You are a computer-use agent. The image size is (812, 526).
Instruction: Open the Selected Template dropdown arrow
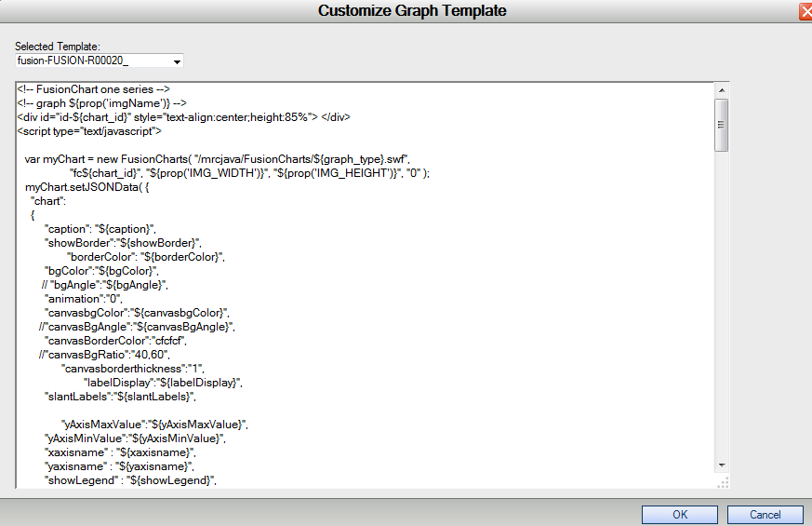click(x=177, y=61)
